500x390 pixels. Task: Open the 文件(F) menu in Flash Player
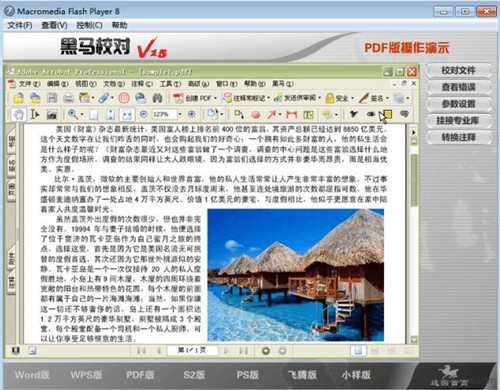click(x=20, y=25)
